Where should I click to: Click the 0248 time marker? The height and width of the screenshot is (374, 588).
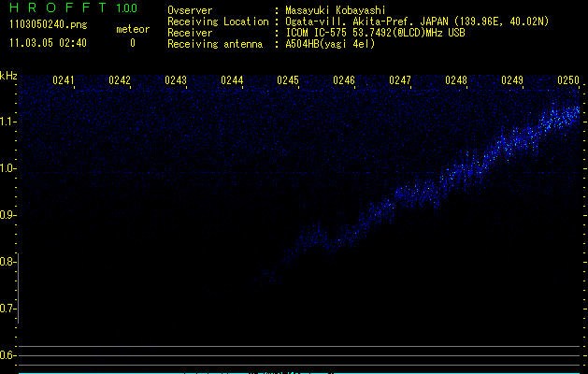pyautogui.click(x=456, y=79)
